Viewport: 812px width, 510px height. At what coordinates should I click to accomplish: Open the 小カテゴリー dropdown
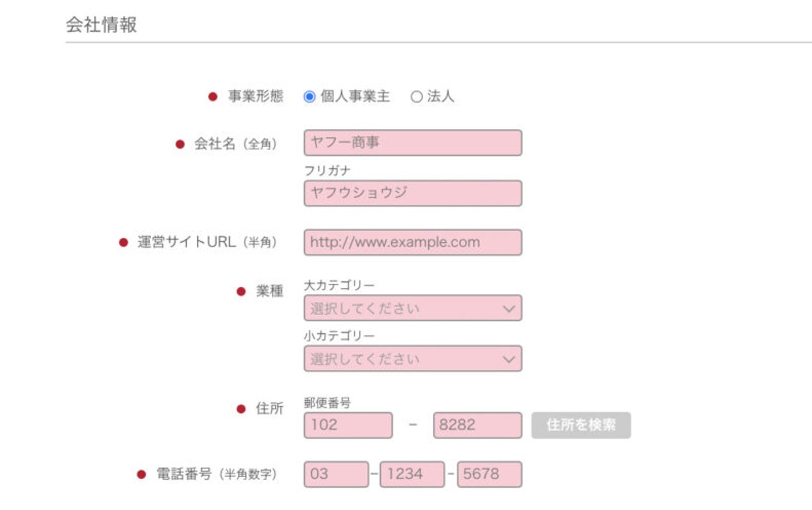413,358
